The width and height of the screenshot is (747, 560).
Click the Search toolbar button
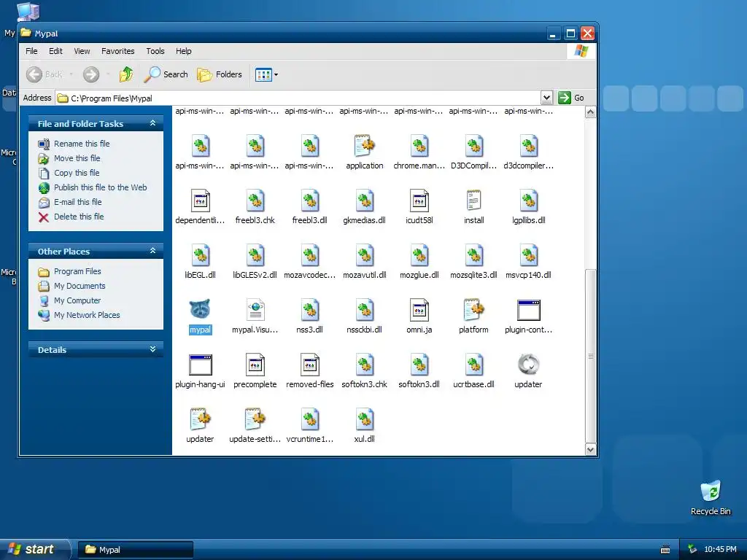[x=166, y=74]
